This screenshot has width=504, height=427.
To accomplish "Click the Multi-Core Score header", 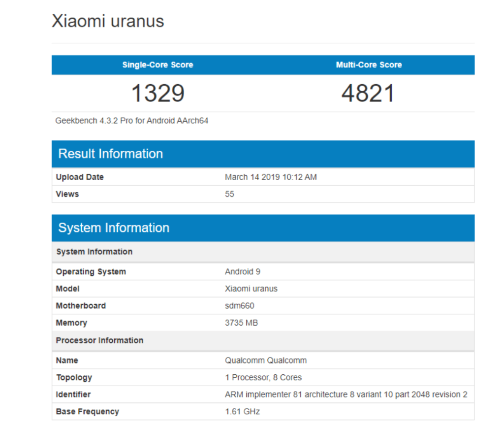I will [369, 65].
